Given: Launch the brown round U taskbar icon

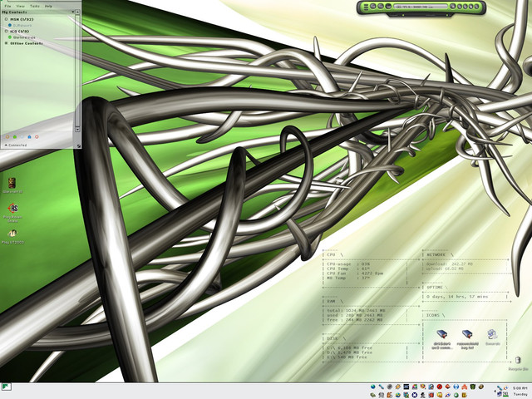Looking at the screenshot, I should pos(481,387).
